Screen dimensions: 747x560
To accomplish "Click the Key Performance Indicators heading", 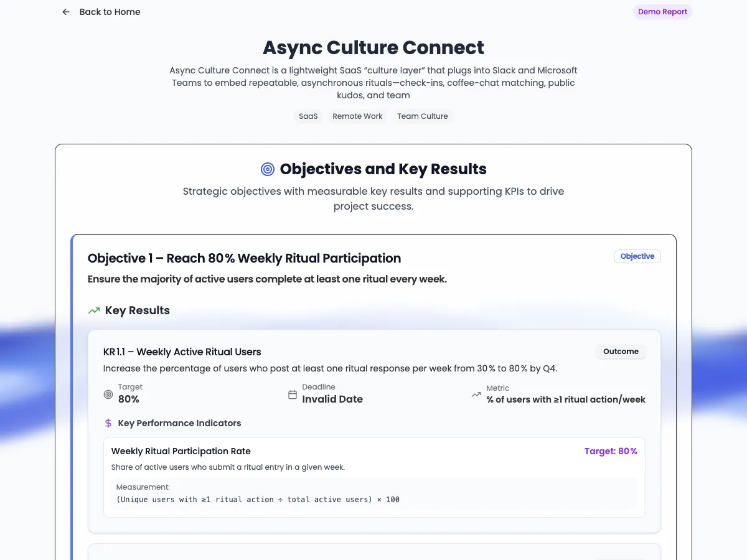I will 179,423.
